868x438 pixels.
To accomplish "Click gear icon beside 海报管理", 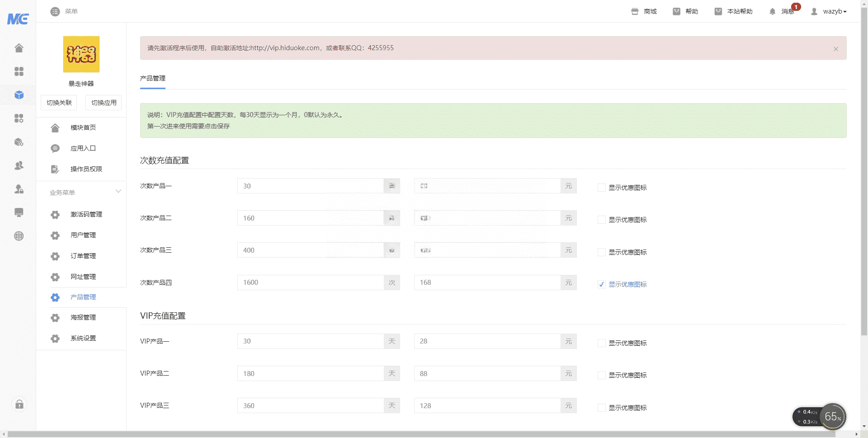I will coord(55,318).
